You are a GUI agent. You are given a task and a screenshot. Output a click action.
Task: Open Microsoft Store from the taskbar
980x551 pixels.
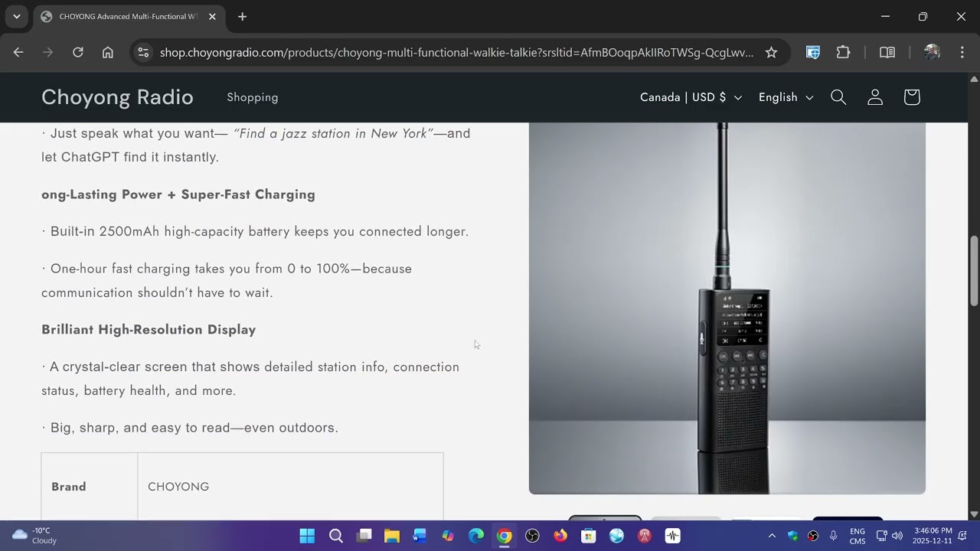[x=588, y=536]
